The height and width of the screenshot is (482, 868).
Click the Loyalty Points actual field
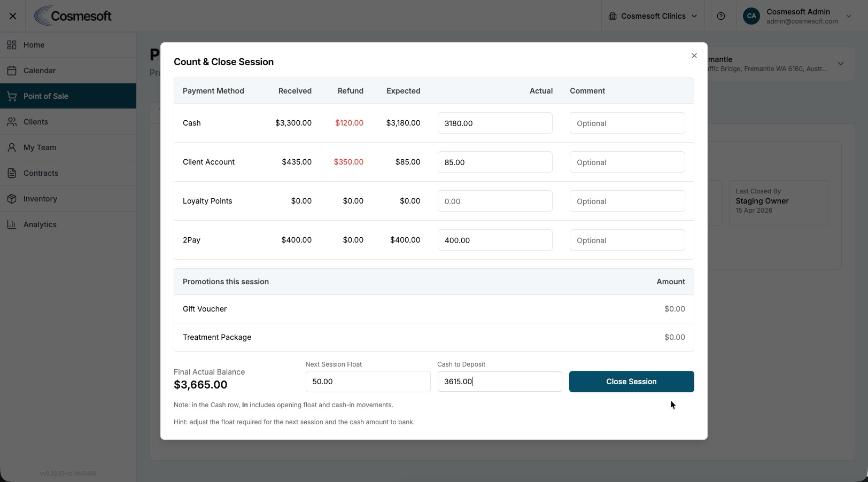pos(495,201)
